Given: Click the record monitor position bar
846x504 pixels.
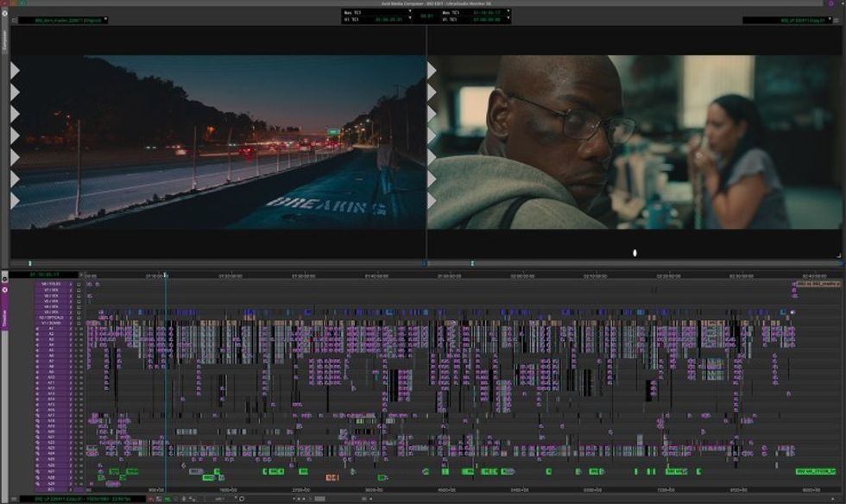Looking at the screenshot, I should click(x=634, y=263).
